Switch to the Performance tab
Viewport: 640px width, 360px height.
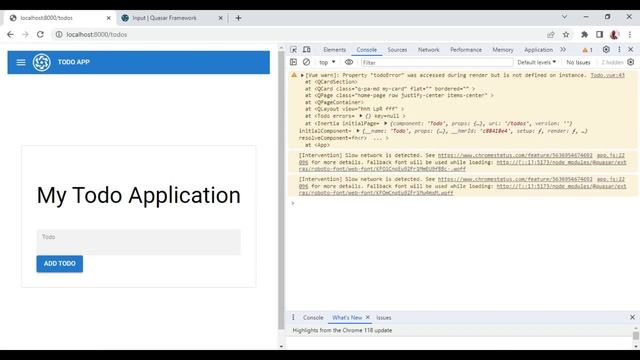[x=466, y=50]
